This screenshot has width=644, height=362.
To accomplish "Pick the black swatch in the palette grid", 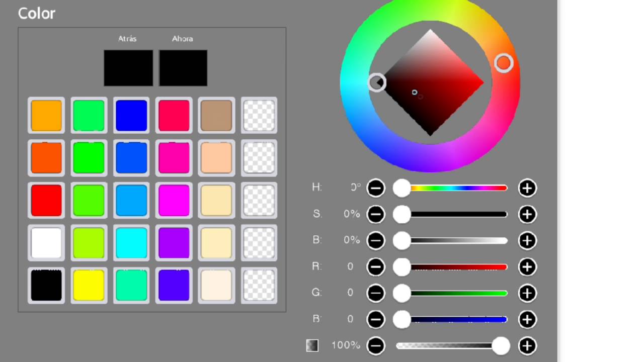I will click(x=46, y=285).
